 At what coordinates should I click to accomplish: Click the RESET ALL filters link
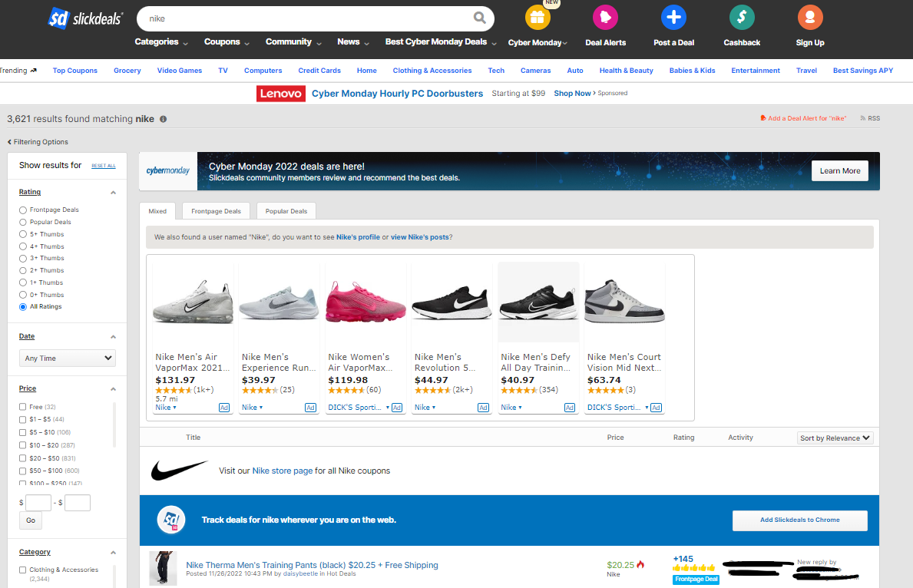(104, 166)
